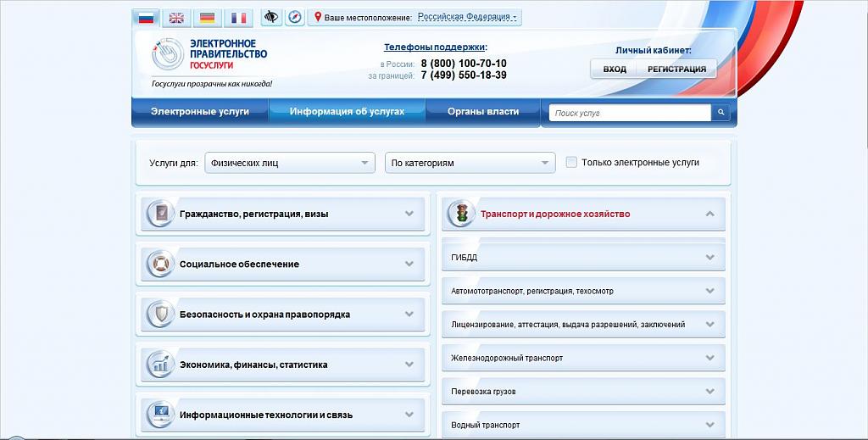Enable Только электронные услуги checkbox
This screenshot has width=868, height=440.
coord(571,162)
